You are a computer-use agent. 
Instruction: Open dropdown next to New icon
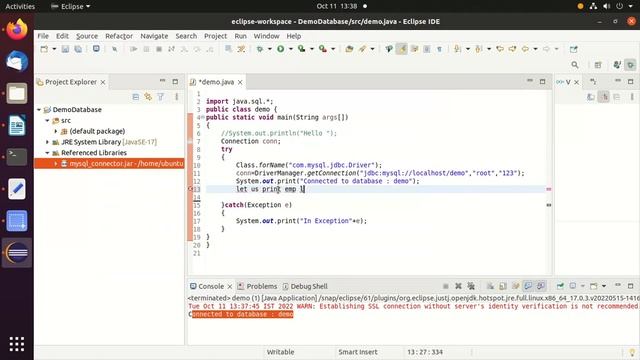54,49
